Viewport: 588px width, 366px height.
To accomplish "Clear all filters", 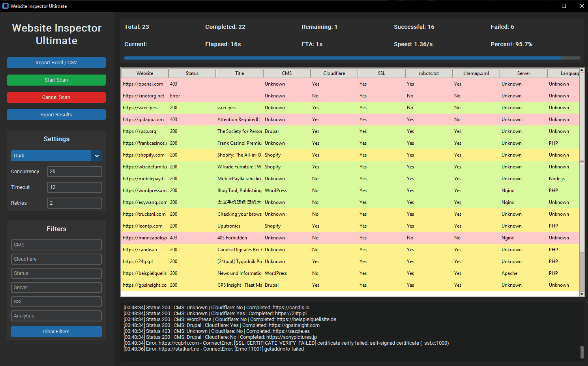I will tap(56, 332).
